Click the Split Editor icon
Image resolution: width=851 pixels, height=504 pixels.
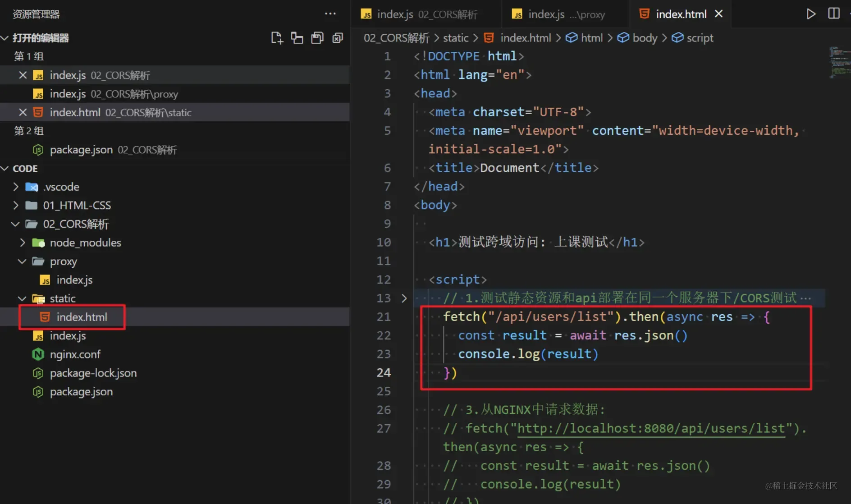[x=834, y=14]
